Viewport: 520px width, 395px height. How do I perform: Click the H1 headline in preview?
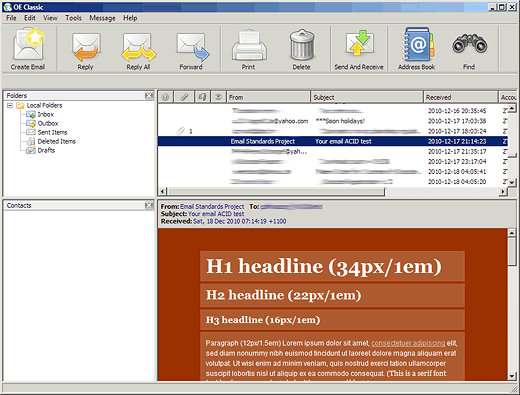click(324, 266)
